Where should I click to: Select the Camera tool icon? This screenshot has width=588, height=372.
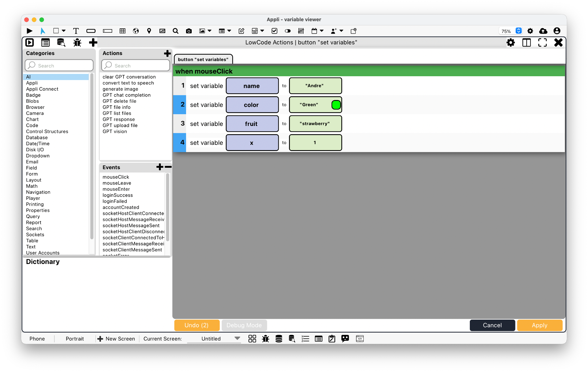189,31
